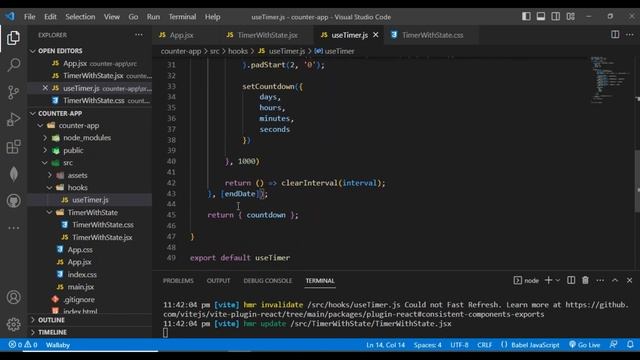Open the Accounts menu
Screen dimensions: 640x360
[13, 297]
